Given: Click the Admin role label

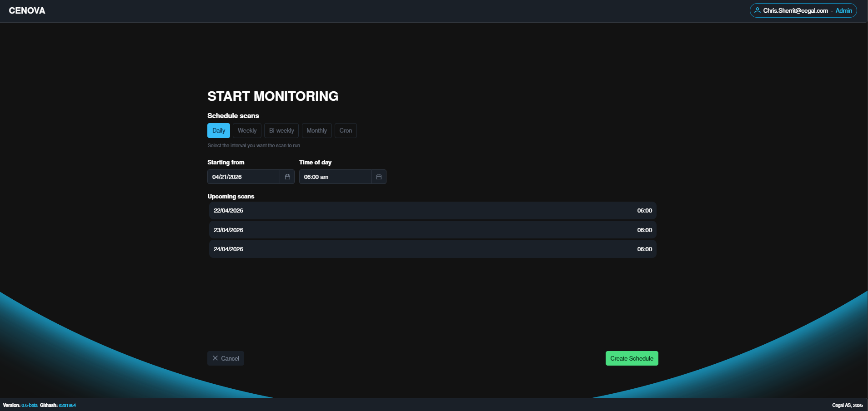Looking at the screenshot, I should (x=844, y=10).
